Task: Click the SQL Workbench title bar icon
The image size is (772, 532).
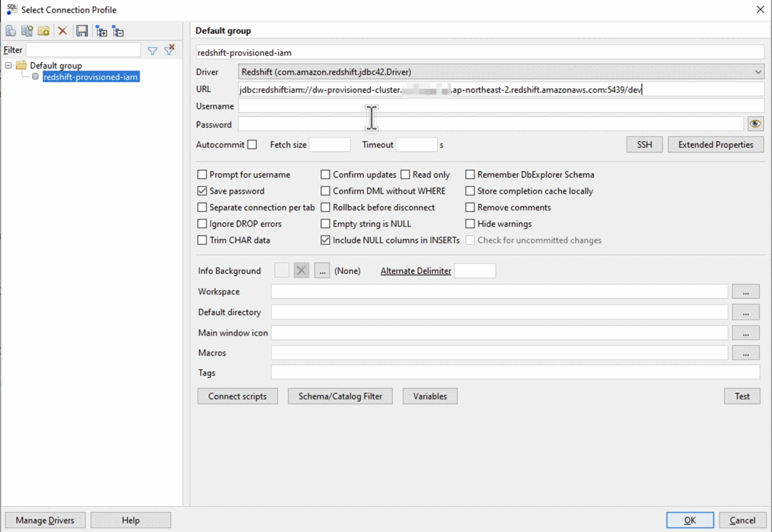Action: [12, 10]
